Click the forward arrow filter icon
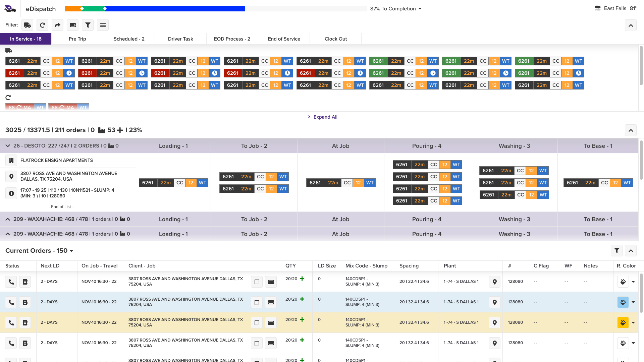The image size is (644, 362). click(58, 25)
